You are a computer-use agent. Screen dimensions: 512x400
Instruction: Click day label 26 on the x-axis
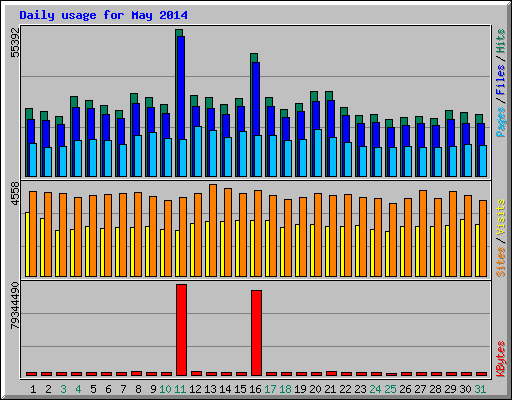(x=405, y=389)
